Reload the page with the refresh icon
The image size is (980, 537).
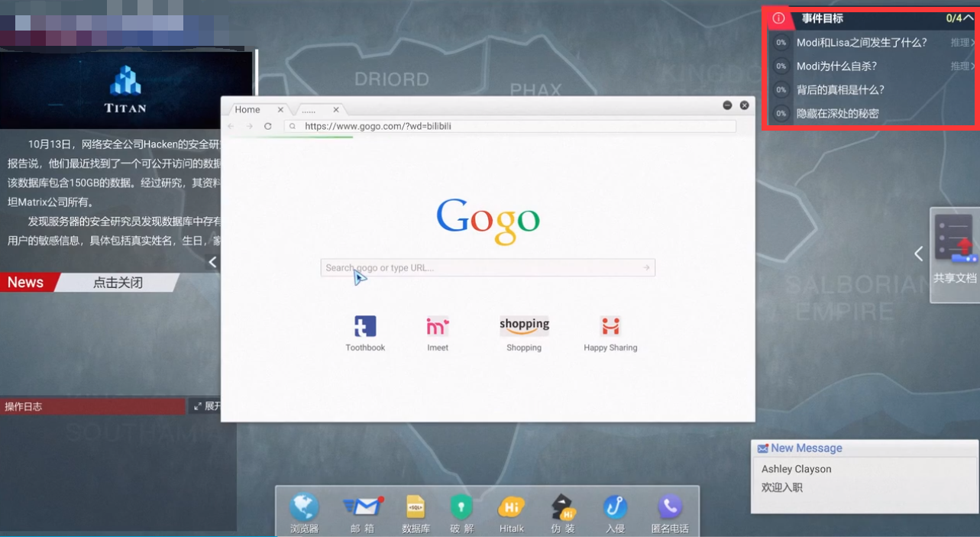[x=268, y=126]
